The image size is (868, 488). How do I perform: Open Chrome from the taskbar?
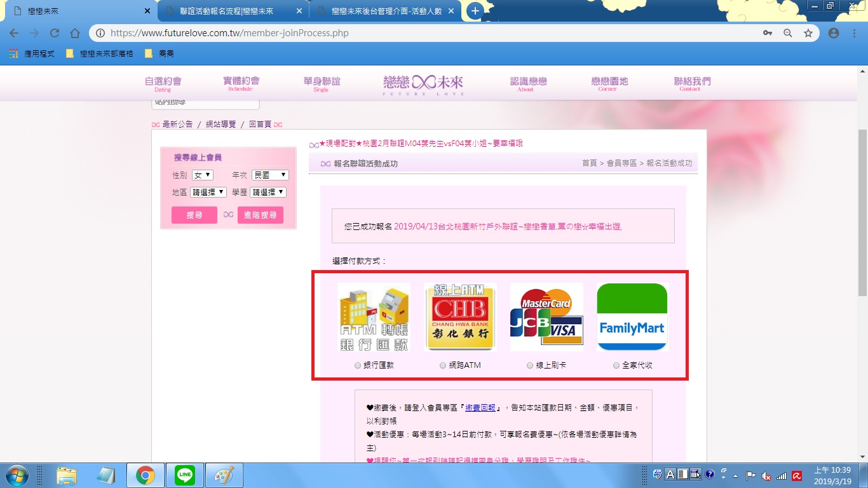pyautogui.click(x=146, y=475)
